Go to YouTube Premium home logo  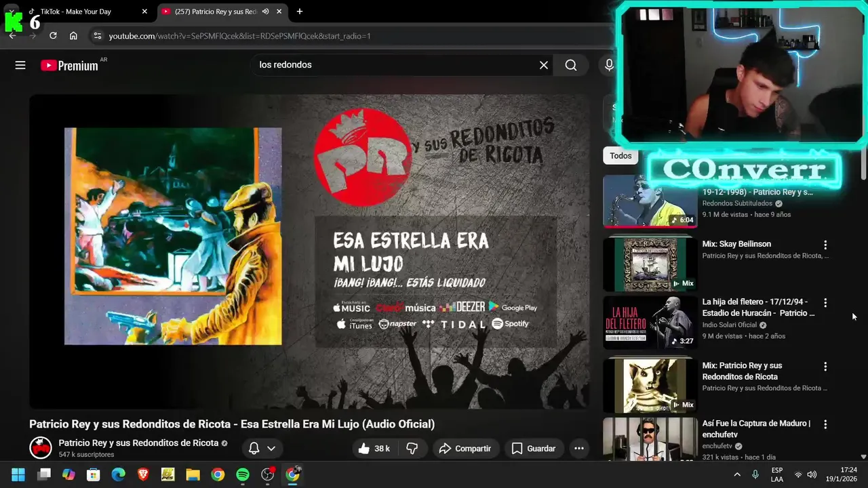[69, 66]
